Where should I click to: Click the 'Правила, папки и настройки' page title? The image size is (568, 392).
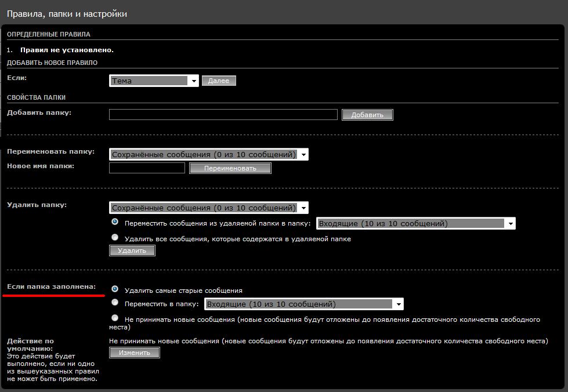(x=67, y=13)
